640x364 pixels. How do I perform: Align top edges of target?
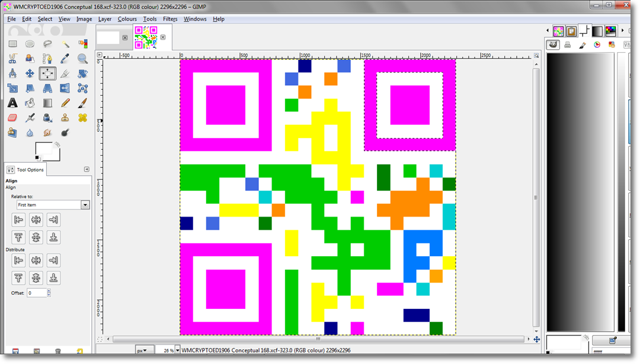[18, 237]
